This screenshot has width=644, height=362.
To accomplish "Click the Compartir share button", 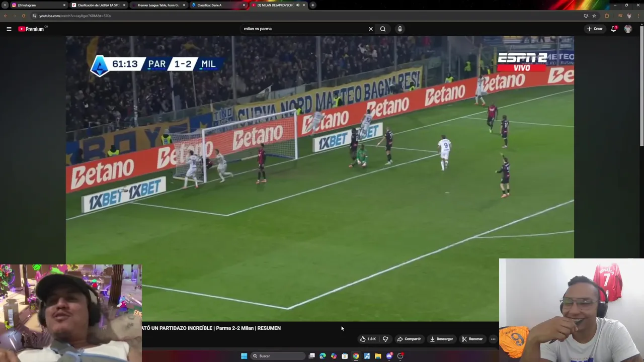I will (x=409, y=339).
